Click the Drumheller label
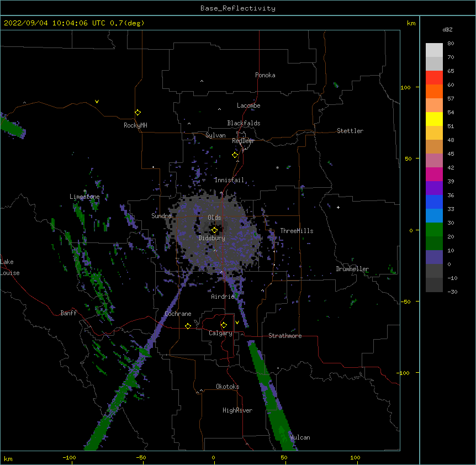The image size is (476, 465). (x=352, y=269)
